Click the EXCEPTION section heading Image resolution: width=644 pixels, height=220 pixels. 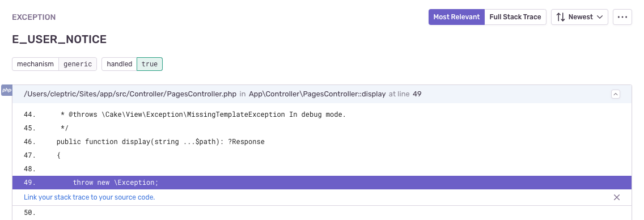tap(33, 17)
